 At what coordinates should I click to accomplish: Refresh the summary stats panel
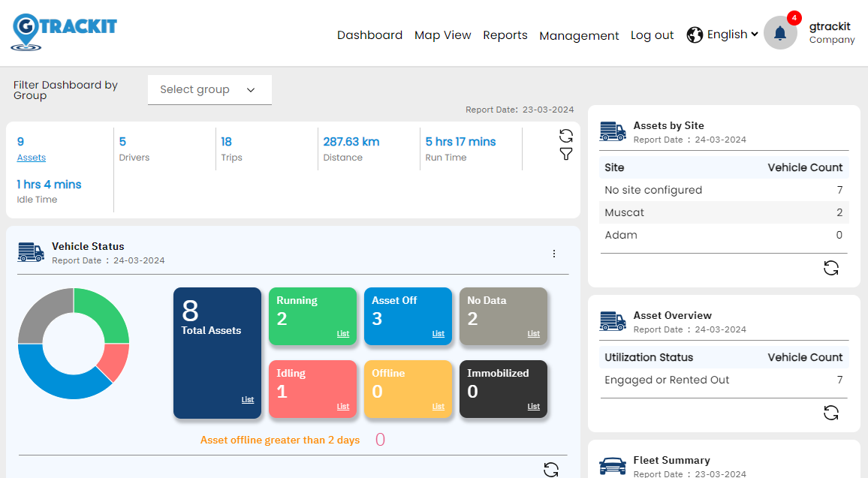point(565,136)
